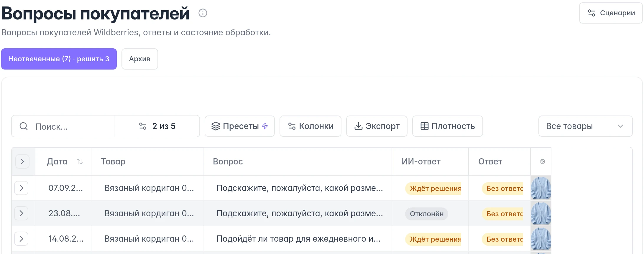The image size is (644, 254).
Task: Switch to the Архив tab
Action: click(140, 59)
